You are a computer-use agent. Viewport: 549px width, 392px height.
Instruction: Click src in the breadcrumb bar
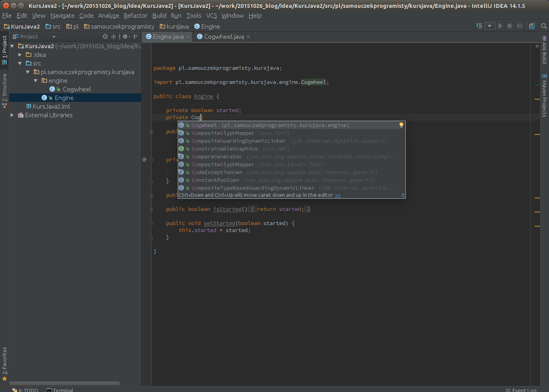(x=53, y=26)
